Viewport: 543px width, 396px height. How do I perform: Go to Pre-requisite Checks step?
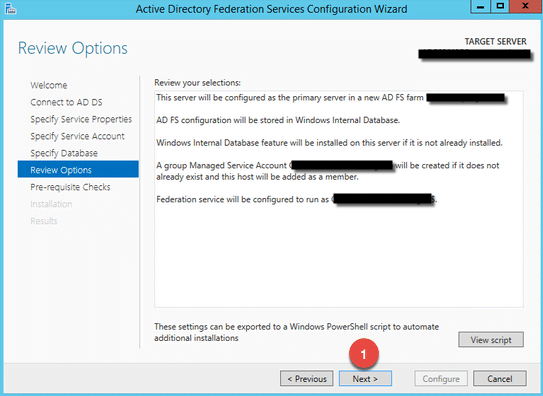(x=70, y=187)
